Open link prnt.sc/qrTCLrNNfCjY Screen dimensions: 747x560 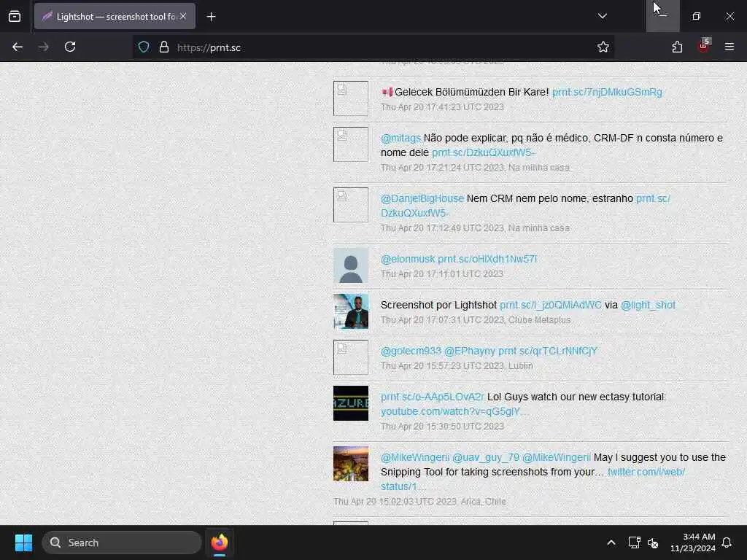pyautogui.click(x=548, y=351)
